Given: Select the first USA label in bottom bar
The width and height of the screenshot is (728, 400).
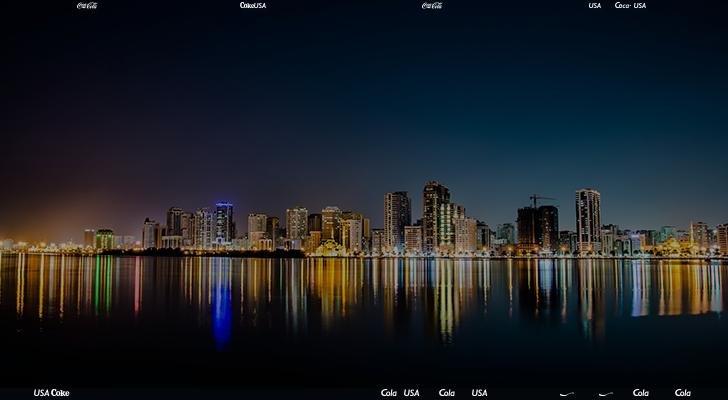Looking at the screenshot, I should (411, 393).
